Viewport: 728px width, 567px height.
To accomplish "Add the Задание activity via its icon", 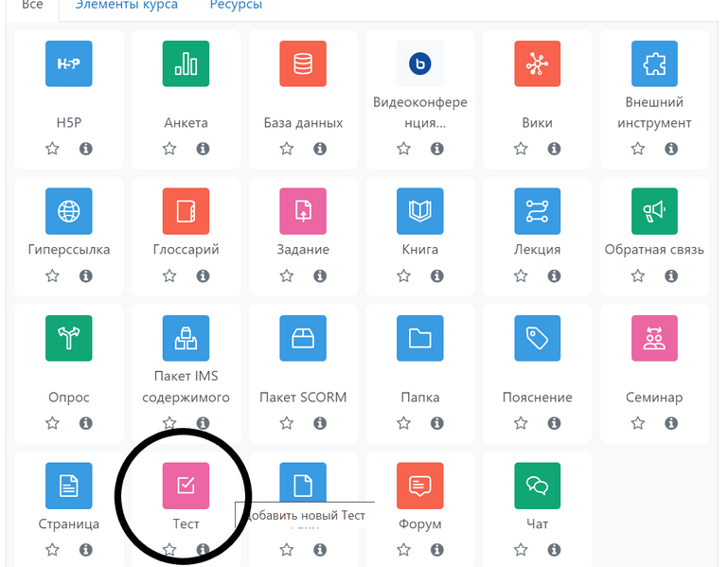I will point(303,211).
